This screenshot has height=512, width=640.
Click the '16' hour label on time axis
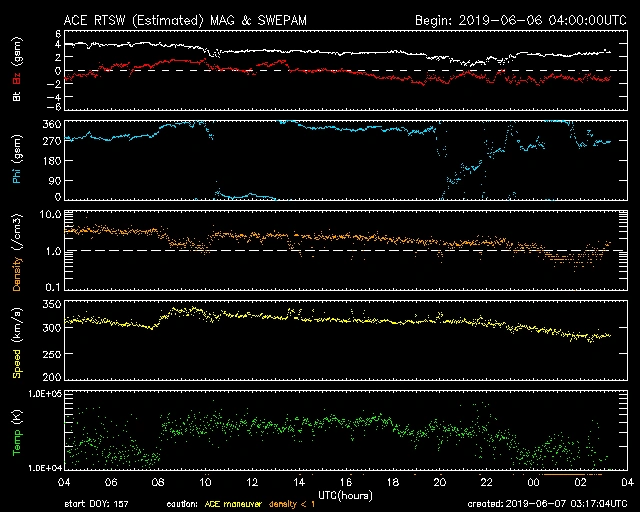(346, 483)
